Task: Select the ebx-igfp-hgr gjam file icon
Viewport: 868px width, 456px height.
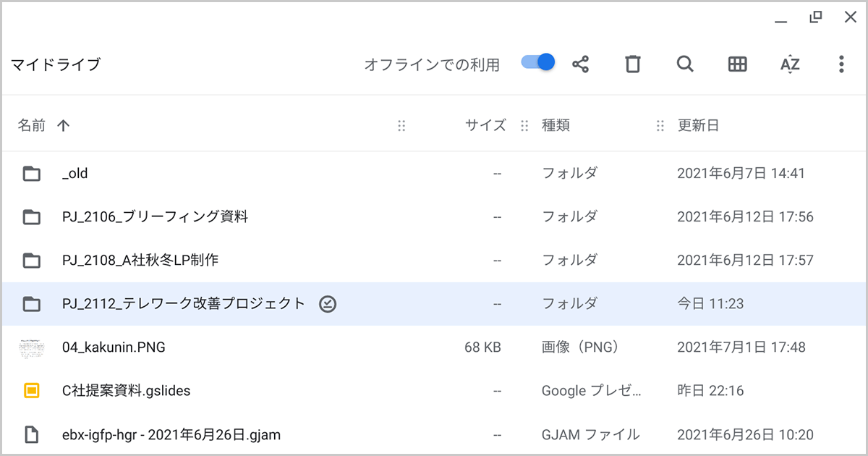Action: click(x=31, y=435)
